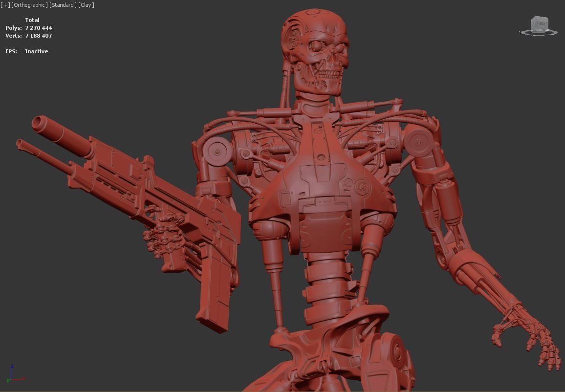Click the Polys count 7 270 444

pos(39,28)
